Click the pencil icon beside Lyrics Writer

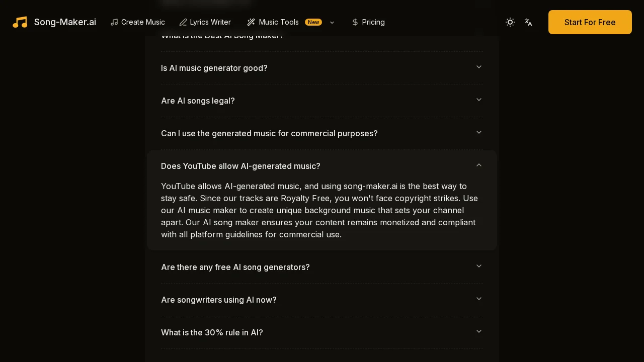point(183,22)
